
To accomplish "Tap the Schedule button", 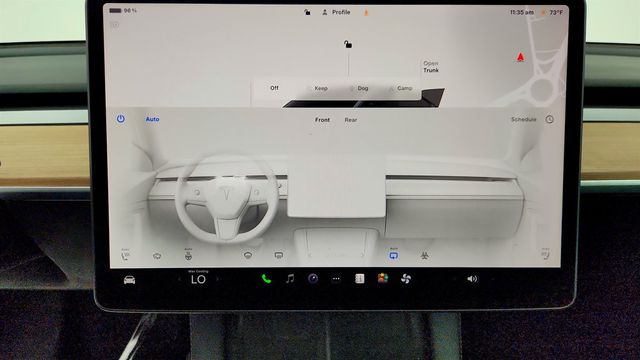I will [x=524, y=119].
